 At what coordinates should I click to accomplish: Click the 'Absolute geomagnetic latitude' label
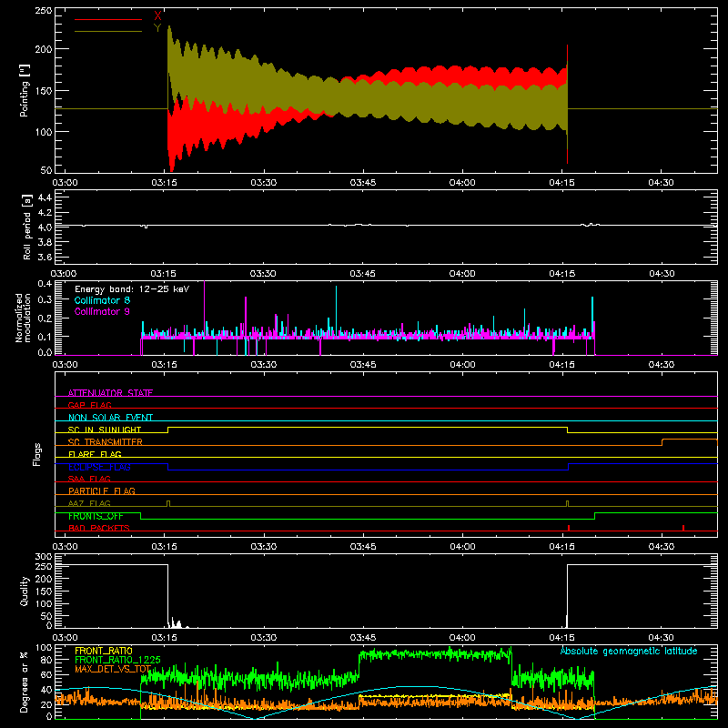click(x=629, y=651)
